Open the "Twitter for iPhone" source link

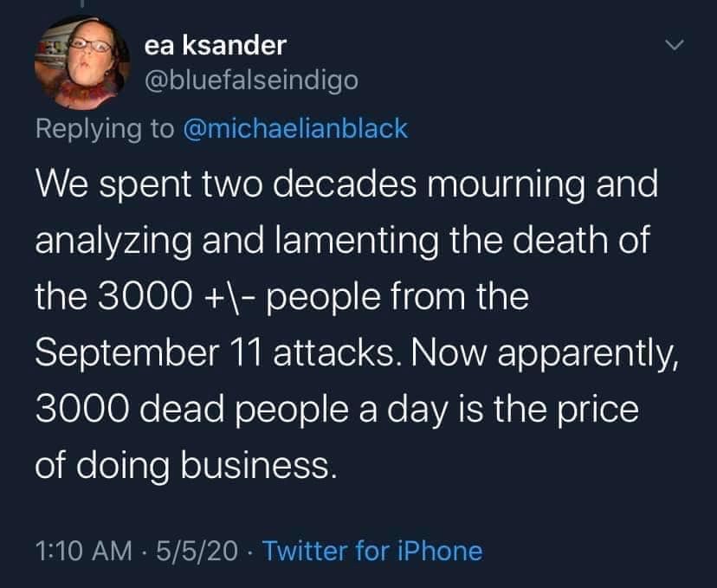(371, 550)
